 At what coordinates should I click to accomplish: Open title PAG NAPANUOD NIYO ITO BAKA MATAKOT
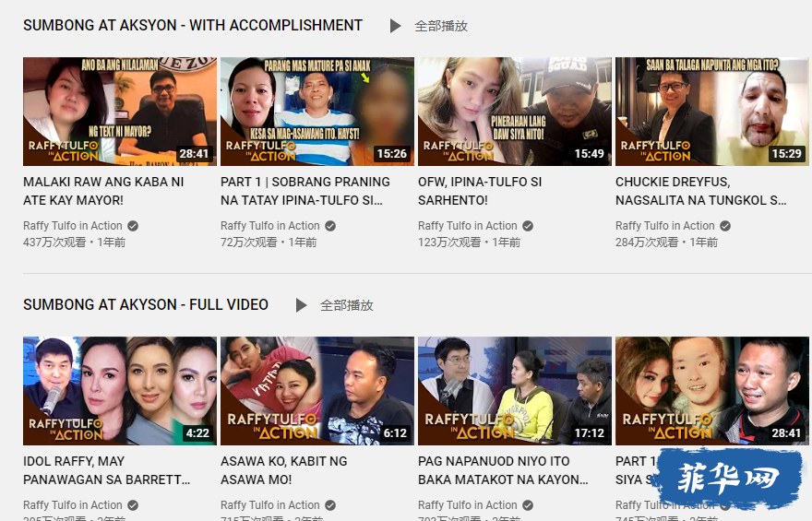point(504,470)
